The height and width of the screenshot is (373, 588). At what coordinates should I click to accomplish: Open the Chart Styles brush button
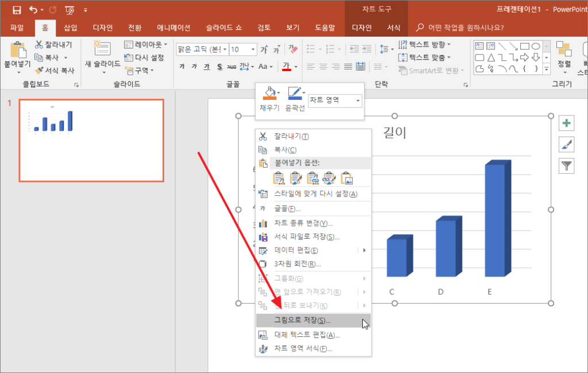(x=566, y=145)
